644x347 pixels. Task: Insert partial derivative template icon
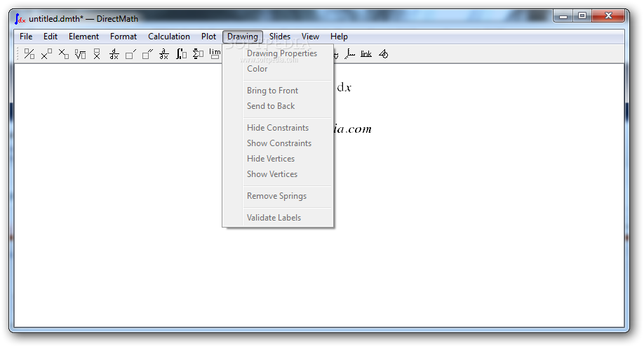pyautogui.click(x=164, y=54)
